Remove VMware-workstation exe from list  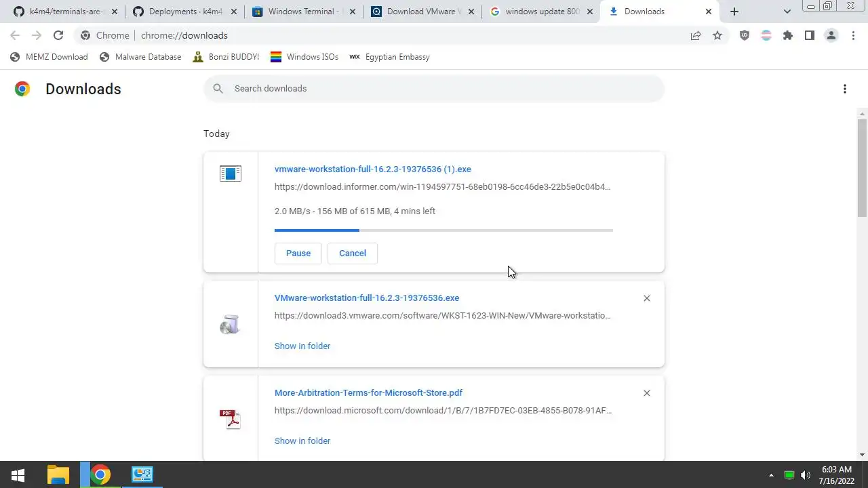coord(647,298)
